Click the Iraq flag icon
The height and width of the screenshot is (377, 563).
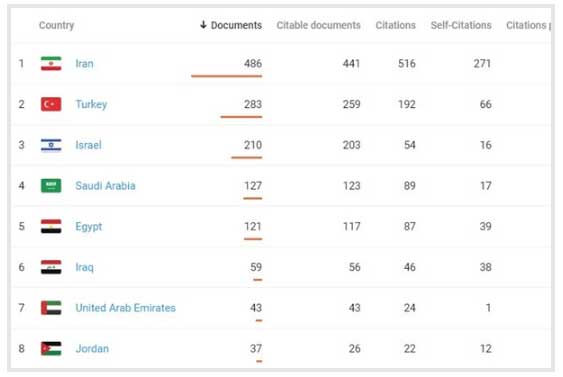pos(51,267)
